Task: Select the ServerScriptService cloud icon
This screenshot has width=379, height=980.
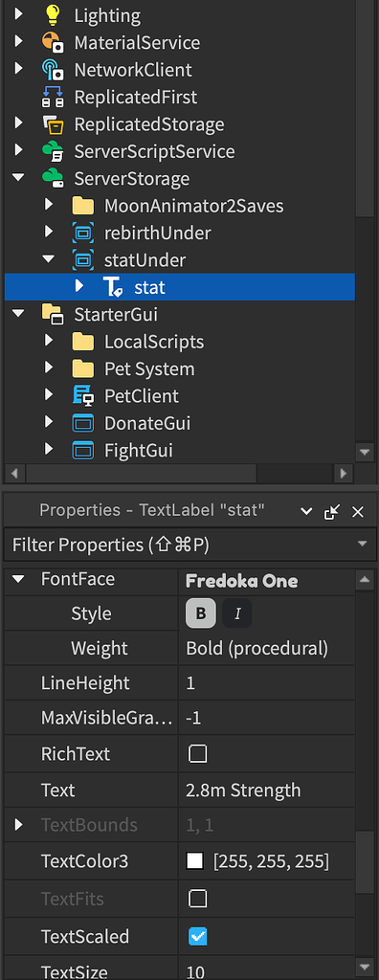Action: pos(53,151)
